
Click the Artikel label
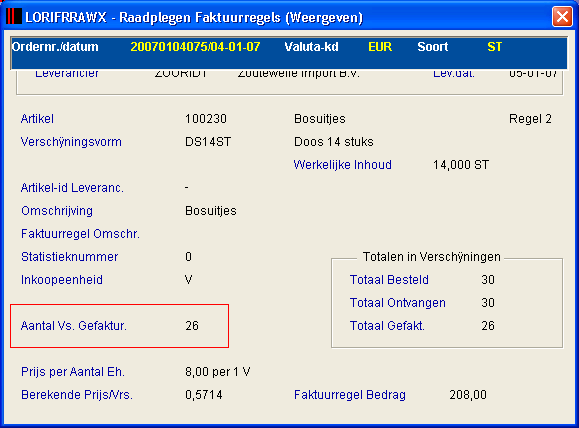[37, 119]
